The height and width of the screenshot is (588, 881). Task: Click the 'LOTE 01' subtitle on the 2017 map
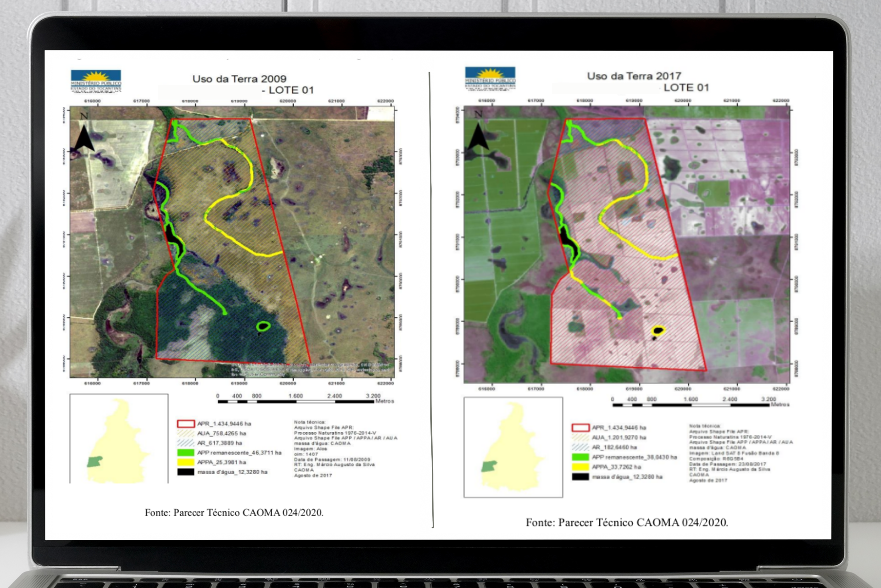tap(686, 88)
